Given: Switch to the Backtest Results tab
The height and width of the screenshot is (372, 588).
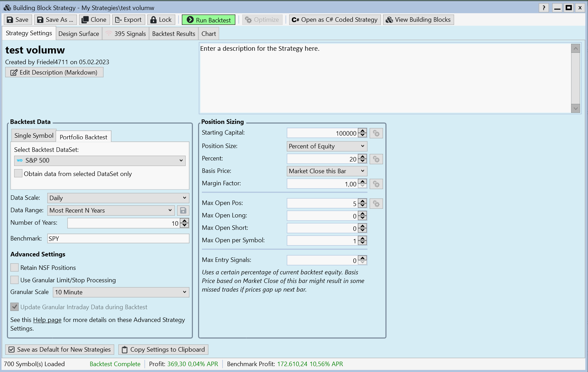Looking at the screenshot, I should tap(174, 34).
